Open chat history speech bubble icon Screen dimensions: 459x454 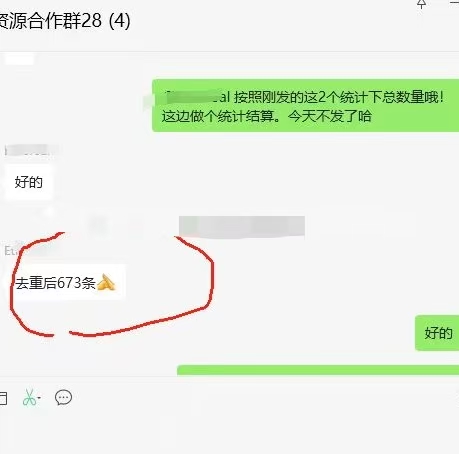pos(63,397)
